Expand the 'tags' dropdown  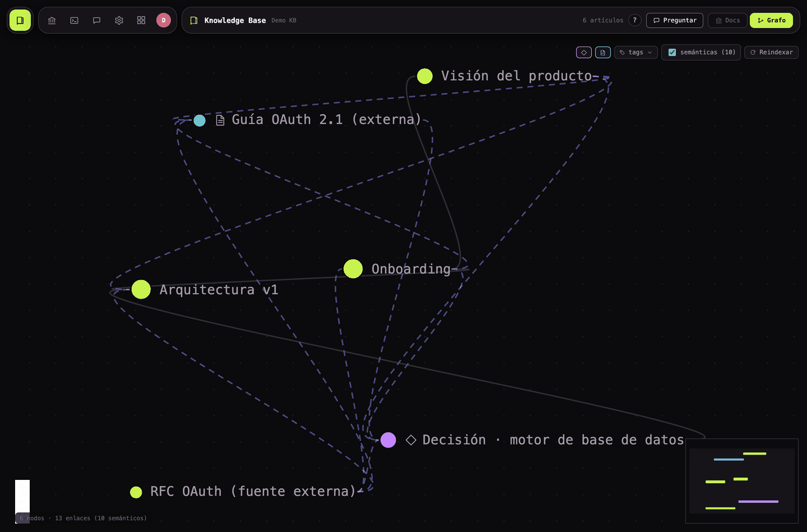click(x=636, y=52)
